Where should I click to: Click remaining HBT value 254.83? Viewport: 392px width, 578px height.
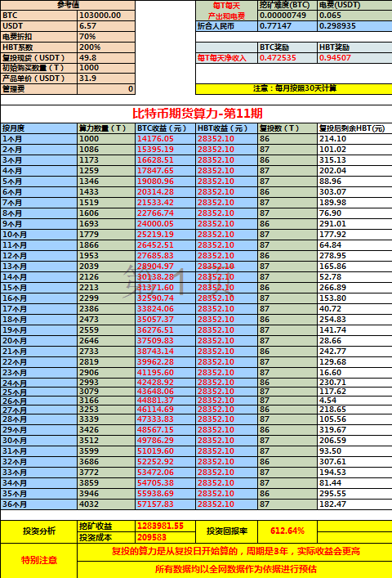(x=354, y=320)
